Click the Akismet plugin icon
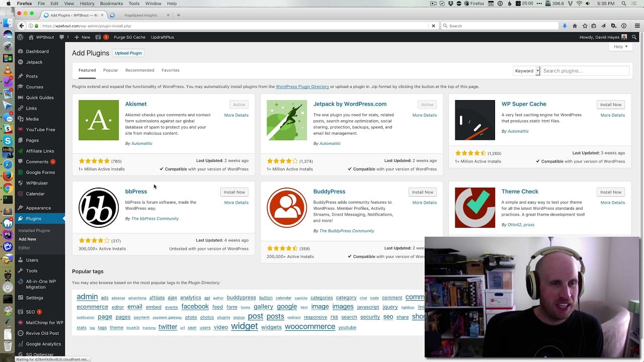This screenshot has height=362, width=644. pos(99,120)
